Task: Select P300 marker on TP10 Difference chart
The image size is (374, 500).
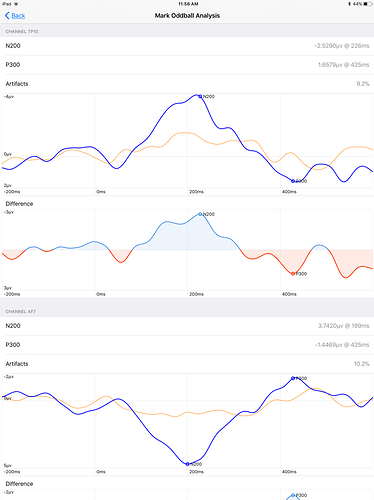Action: click(x=293, y=274)
